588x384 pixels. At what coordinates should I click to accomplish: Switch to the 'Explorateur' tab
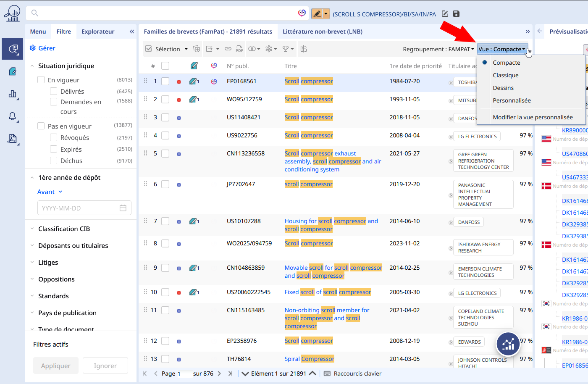pyautogui.click(x=97, y=32)
